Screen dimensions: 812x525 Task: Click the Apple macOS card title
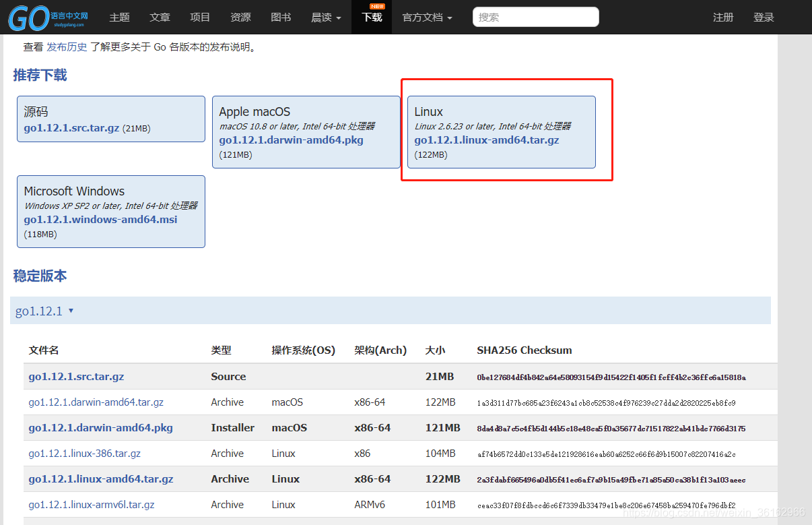[x=255, y=112]
